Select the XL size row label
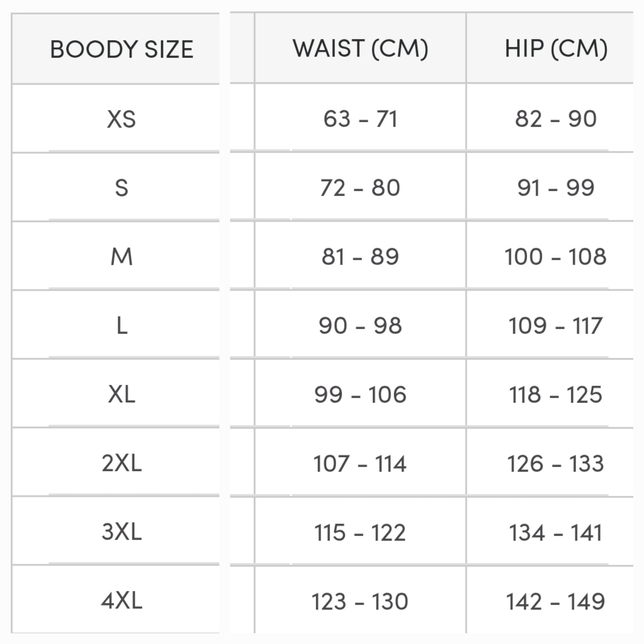The image size is (644, 644). pyautogui.click(x=122, y=394)
